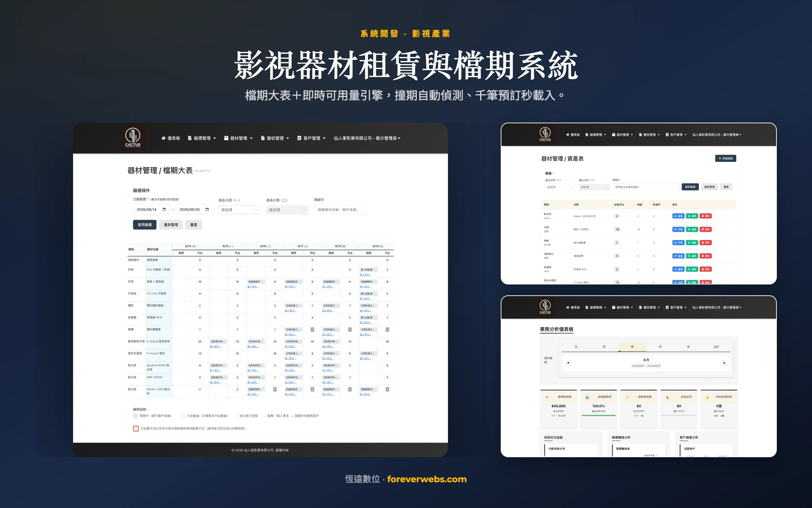
Task: Edit the Nanlux 1200 點光源 asset row
Action: pyautogui.click(x=692, y=216)
